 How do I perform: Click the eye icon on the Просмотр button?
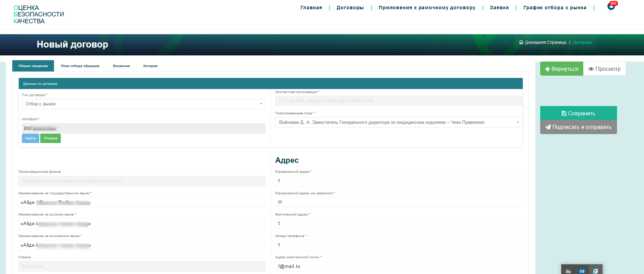(591, 69)
